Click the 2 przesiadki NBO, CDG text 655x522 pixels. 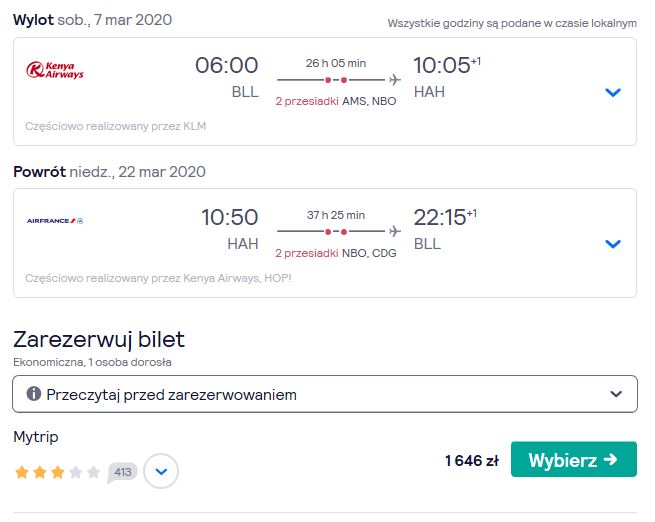(x=335, y=253)
